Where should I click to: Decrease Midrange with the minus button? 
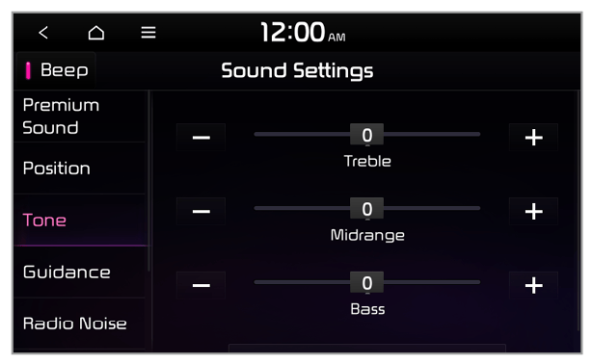click(201, 211)
